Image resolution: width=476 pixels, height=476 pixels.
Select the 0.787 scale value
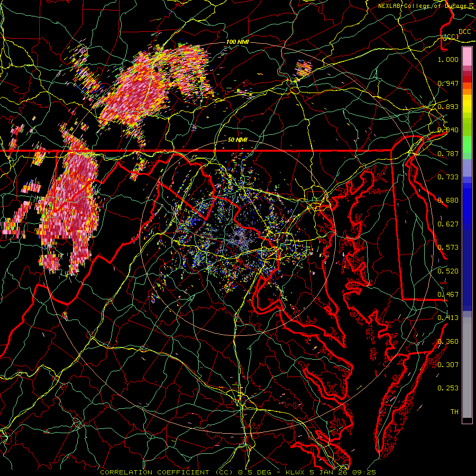click(448, 153)
